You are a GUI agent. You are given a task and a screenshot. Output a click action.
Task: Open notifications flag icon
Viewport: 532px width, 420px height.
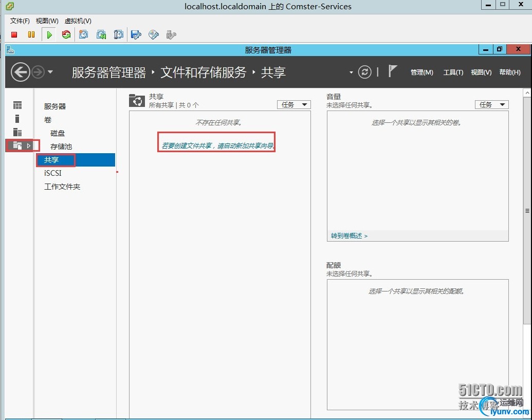click(392, 71)
